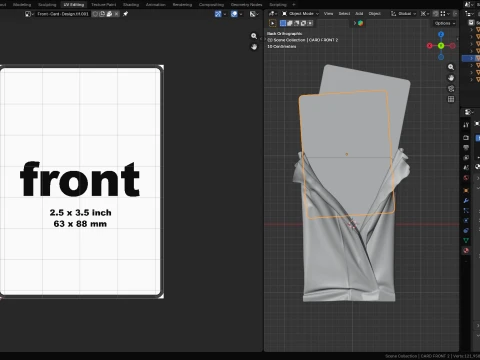Open the Global transform orientation dropdown
480x360 pixels.
pyautogui.click(x=404, y=14)
